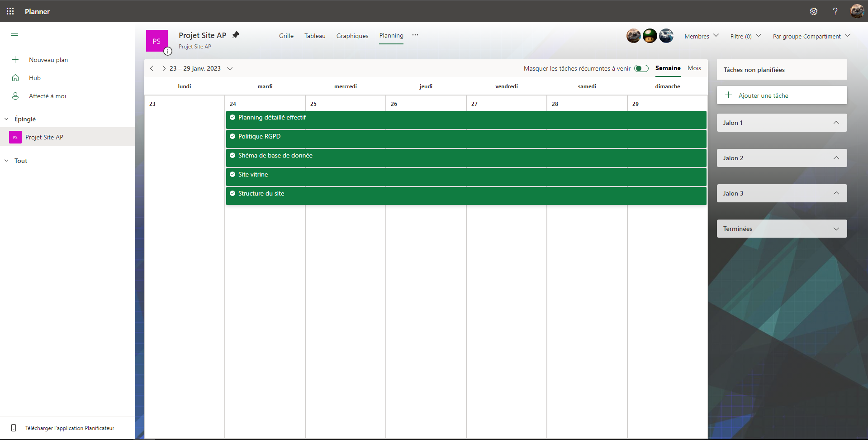
Task: Open the date range dropdown chevron
Action: point(230,68)
